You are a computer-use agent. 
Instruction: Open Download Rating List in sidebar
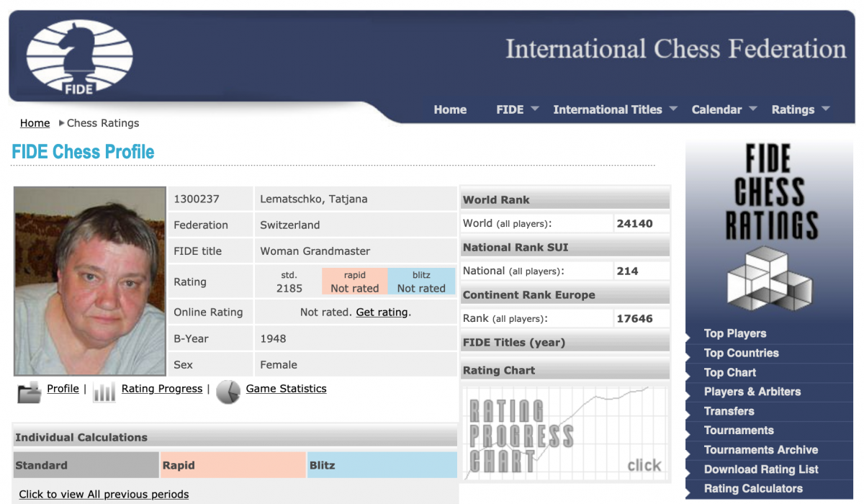(761, 469)
